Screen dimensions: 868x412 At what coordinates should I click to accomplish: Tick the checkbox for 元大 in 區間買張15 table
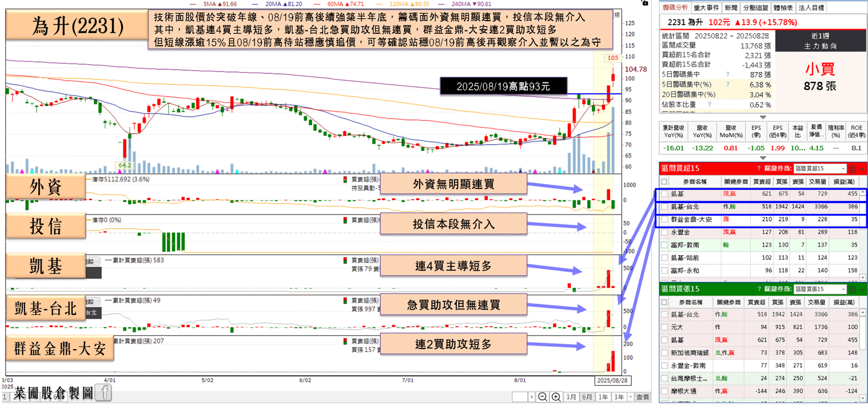coord(664,327)
